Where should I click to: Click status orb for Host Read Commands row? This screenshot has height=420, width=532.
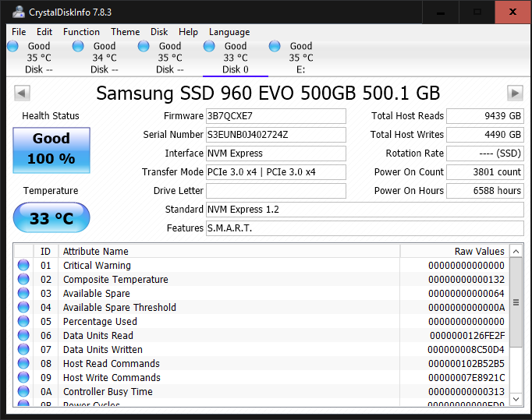click(x=23, y=363)
